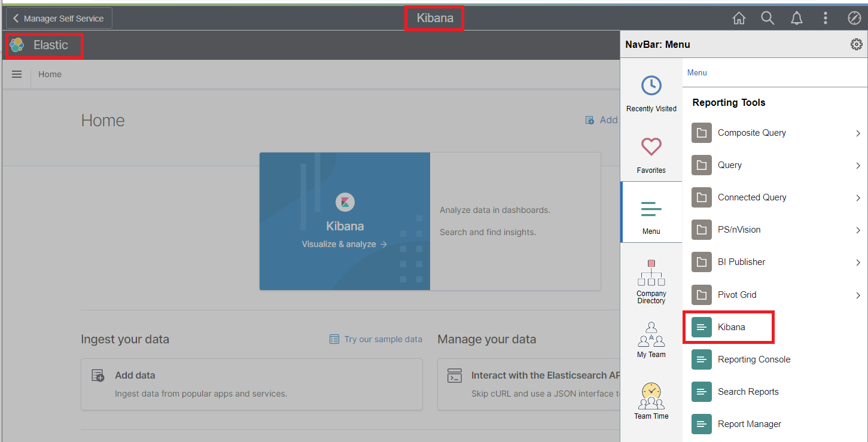This screenshot has height=442, width=868.
Task: Go back to Manager Self Service
Action: point(59,19)
